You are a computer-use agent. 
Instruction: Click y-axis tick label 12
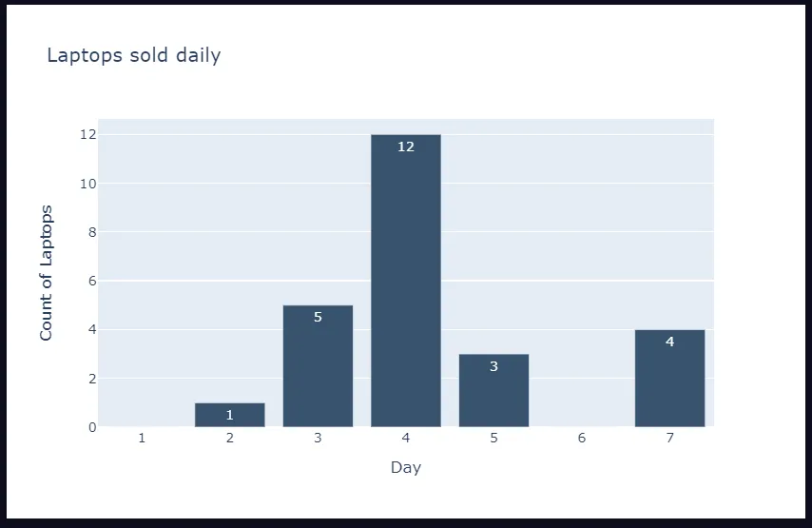click(88, 135)
